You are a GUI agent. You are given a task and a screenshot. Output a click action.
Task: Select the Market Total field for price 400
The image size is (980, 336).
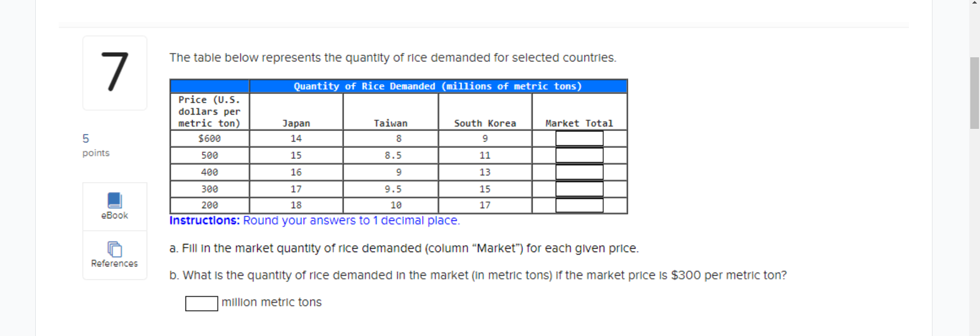579,171
